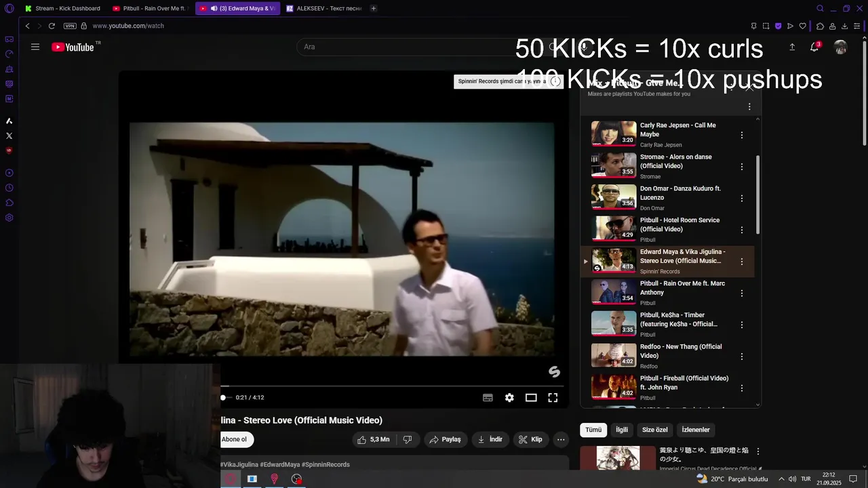Viewport: 868px width, 488px height.
Task: Select Don Omar - Danza Kuduro title
Action: (x=680, y=193)
